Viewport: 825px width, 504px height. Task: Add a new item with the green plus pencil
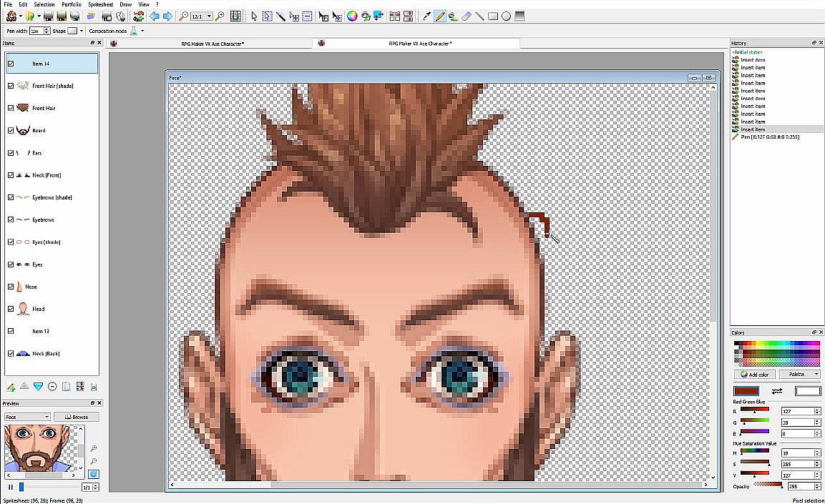click(11, 387)
